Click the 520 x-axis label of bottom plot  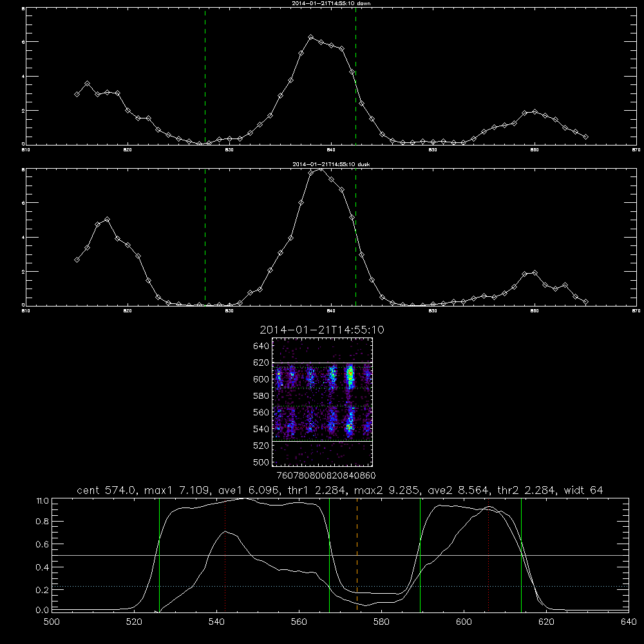[134, 622]
